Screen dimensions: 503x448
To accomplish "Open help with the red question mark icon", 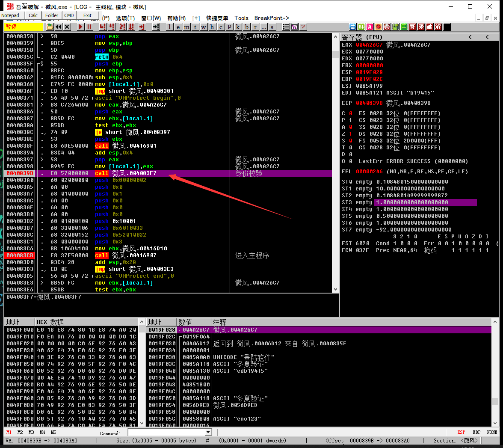I will (303, 27).
